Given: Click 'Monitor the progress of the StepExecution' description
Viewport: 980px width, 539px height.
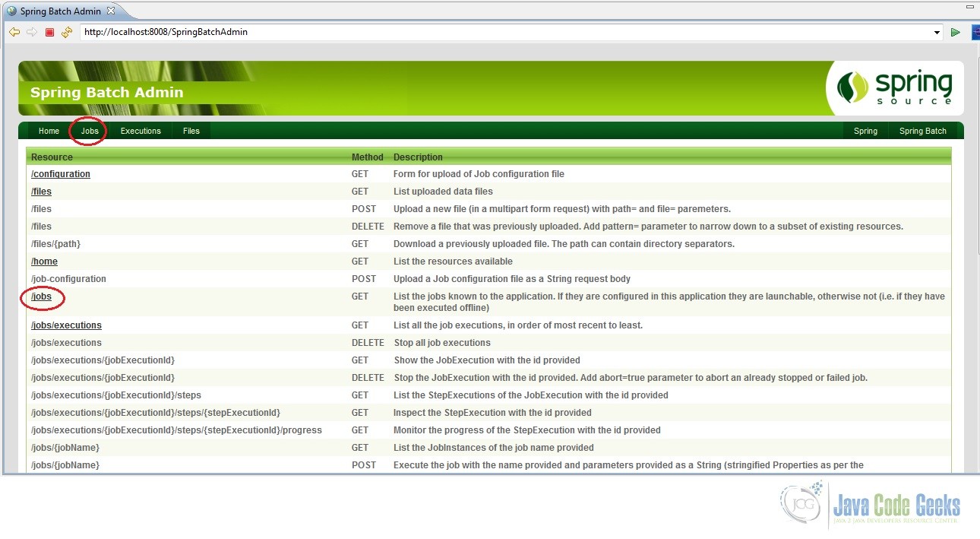Looking at the screenshot, I should point(527,430).
